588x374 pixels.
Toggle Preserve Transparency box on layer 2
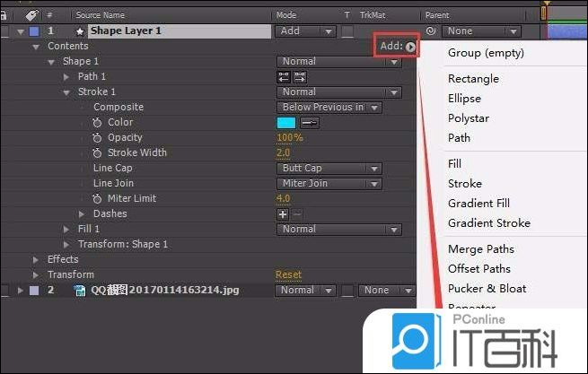(x=347, y=291)
